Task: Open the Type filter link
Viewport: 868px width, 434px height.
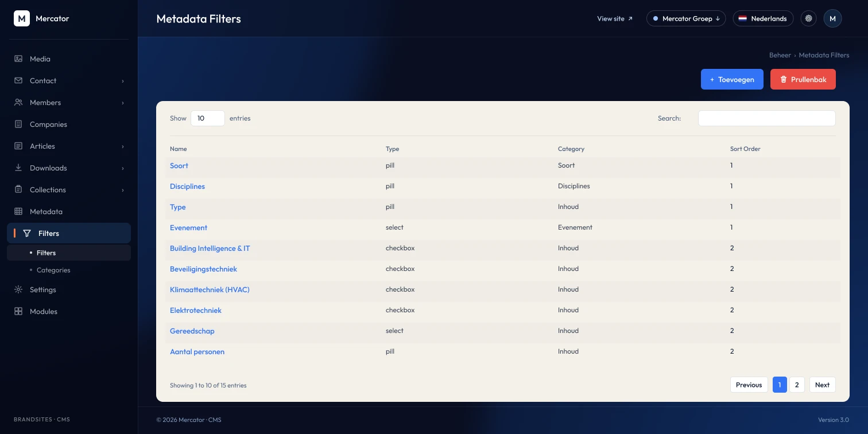Action: 178,207
